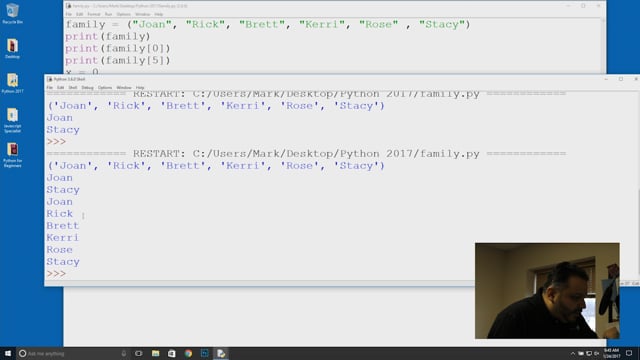The height and width of the screenshot is (360, 640).
Task: Click the battery icon in system tray
Action: point(581,353)
